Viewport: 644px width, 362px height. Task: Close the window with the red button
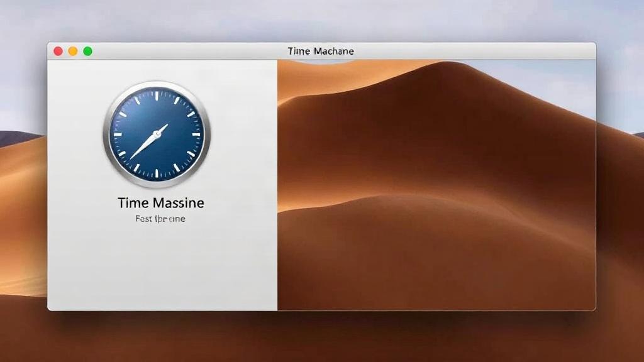58,52
